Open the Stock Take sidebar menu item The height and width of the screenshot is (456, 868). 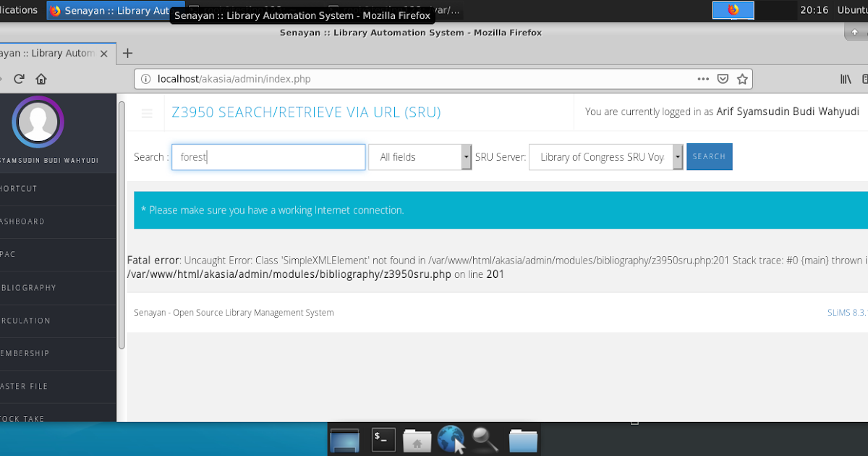point(58,413)
